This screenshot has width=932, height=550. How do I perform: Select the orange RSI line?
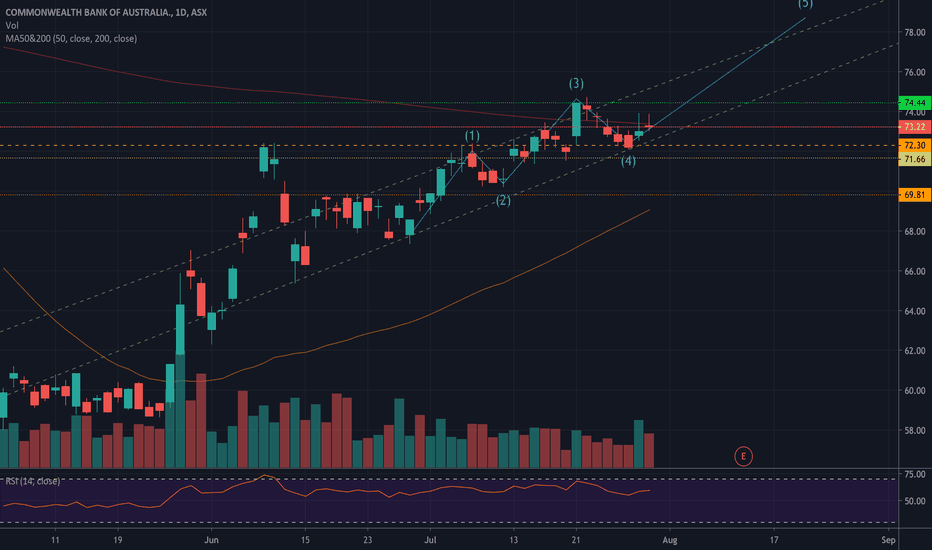coord(327,491)
